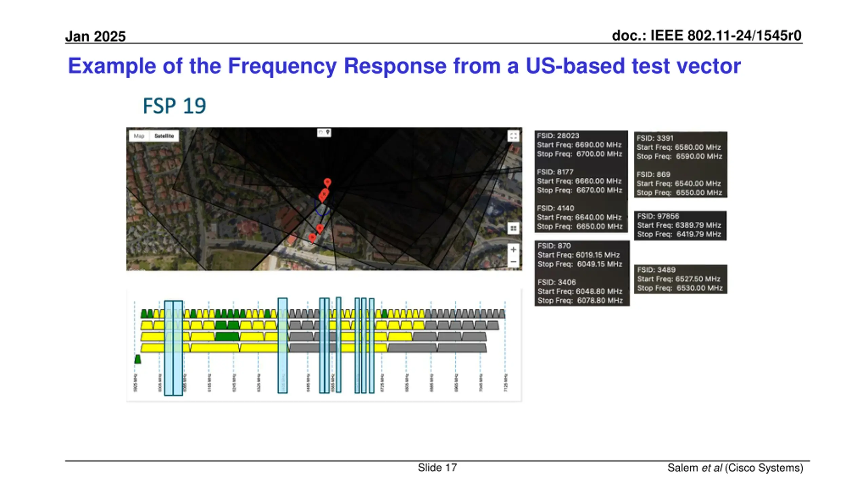
Task: Click Stop Freq: 6670.00 MHz
Action: coord(579,190)
